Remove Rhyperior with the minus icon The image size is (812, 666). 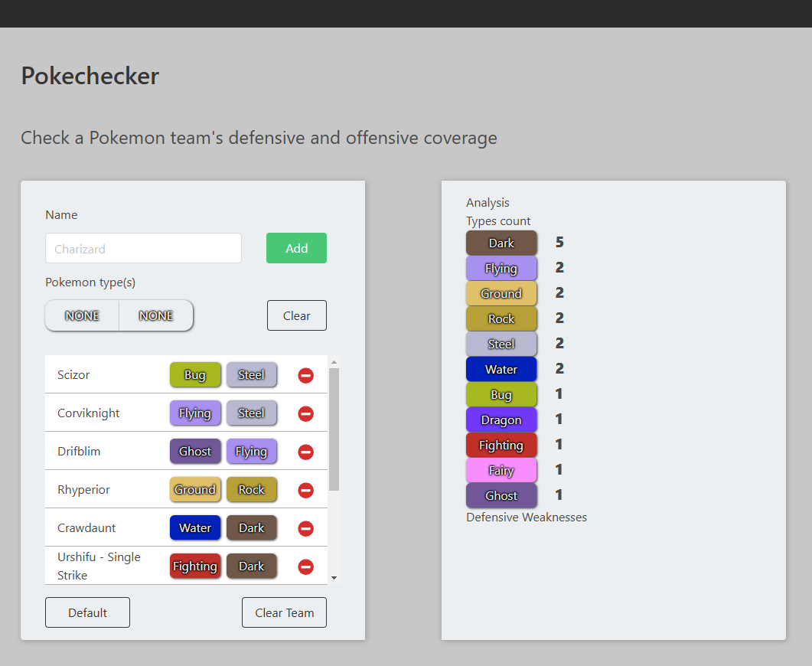pos(305,491)
